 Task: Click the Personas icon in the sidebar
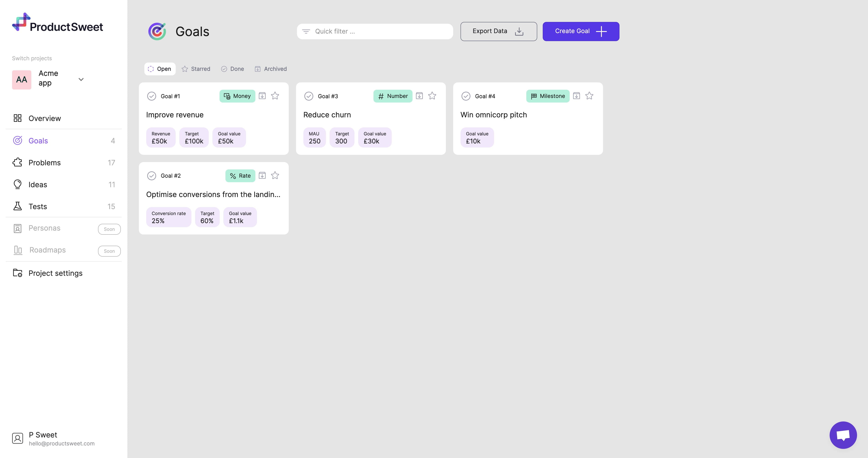pos(18,228)
